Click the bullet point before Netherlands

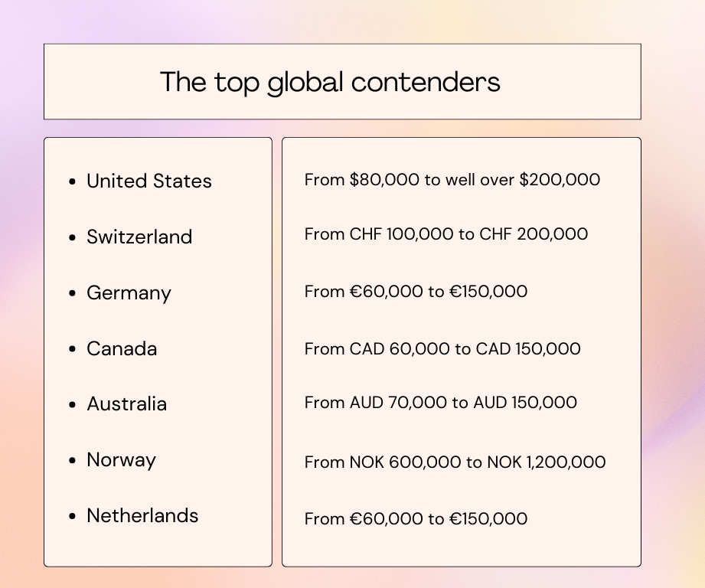click(x=73, y=516)
